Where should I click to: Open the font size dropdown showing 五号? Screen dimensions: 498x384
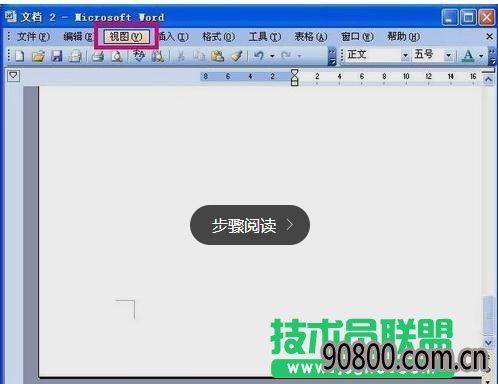[x=433, y=55]
